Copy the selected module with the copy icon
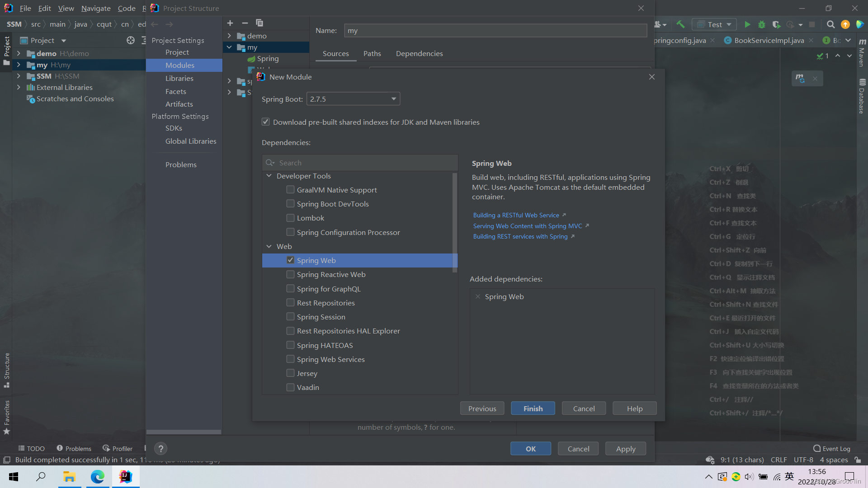 pos(259,23)
